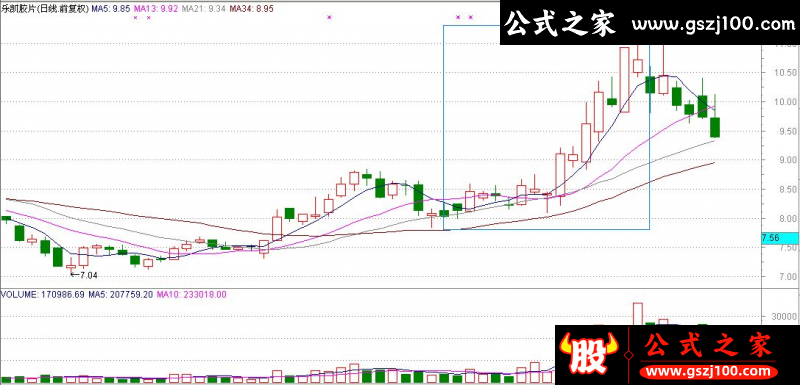Click the 10.00 price axis label
Screen dimensions: 800x385
pos(785,101)
